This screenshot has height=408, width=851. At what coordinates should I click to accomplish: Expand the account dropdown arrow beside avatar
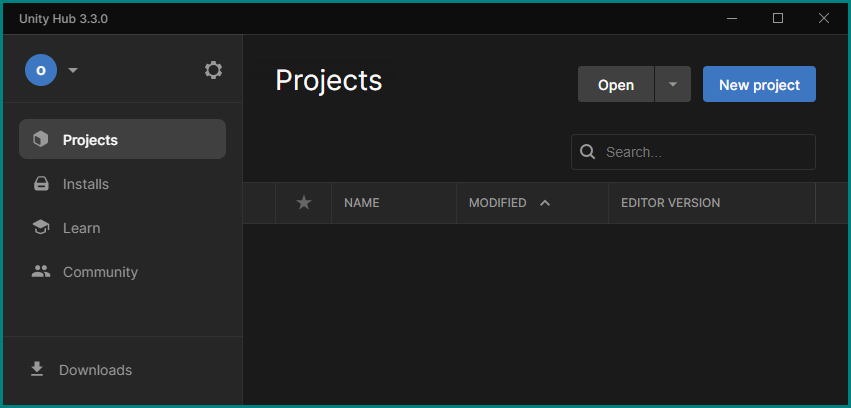click(73, 70)
